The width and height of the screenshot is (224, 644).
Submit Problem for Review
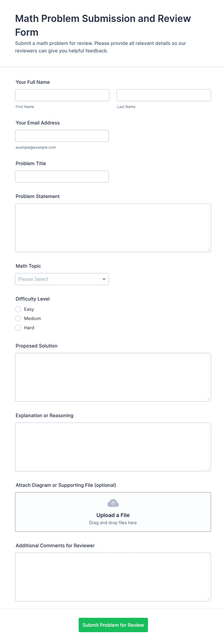click(x=113, y=625)
